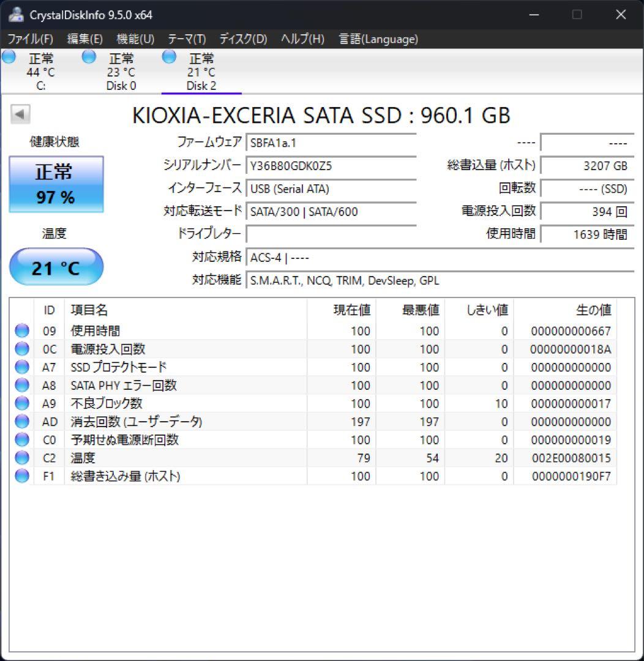This screenshot has width=644, height=661.
Task: Switch to the C: drive tab at 44 °C
Action: (x=41, y=72)
